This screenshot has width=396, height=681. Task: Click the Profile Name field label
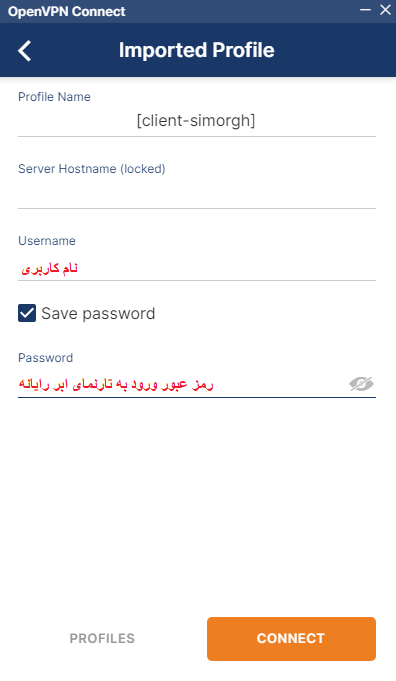click(54, 97)
